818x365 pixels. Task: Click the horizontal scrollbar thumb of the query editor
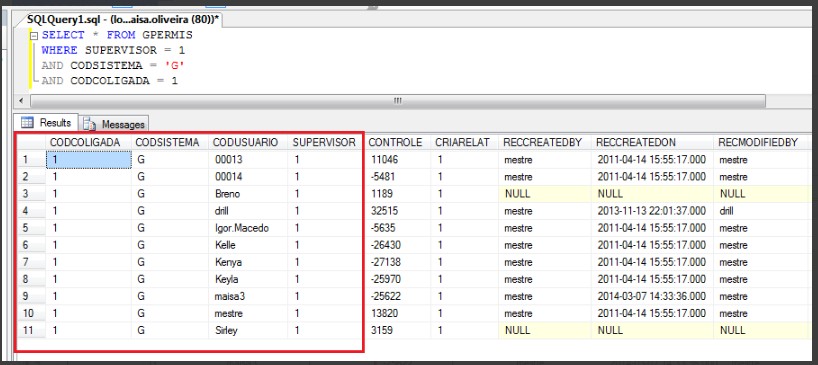point(398,101)
